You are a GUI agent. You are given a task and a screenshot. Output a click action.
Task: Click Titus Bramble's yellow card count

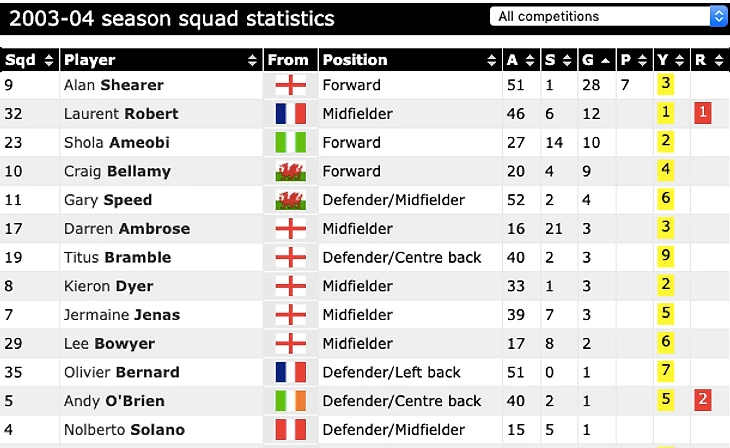point(665,257)
